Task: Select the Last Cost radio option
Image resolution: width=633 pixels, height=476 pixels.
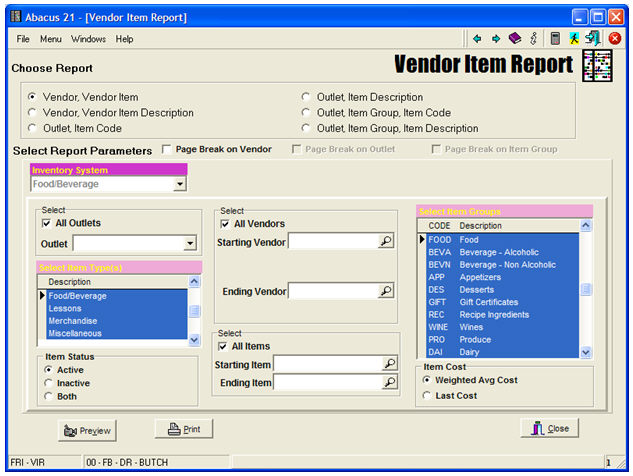Action: click(427, 397)
